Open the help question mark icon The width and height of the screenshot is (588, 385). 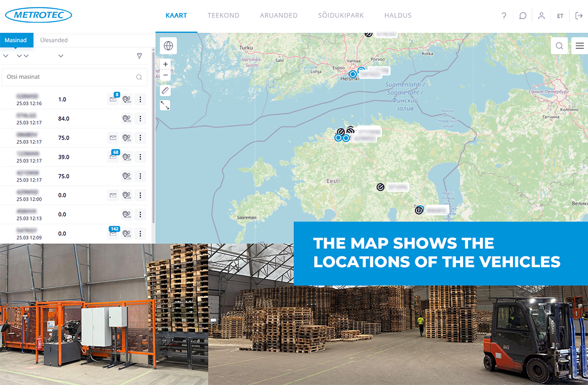coord(503,16)
